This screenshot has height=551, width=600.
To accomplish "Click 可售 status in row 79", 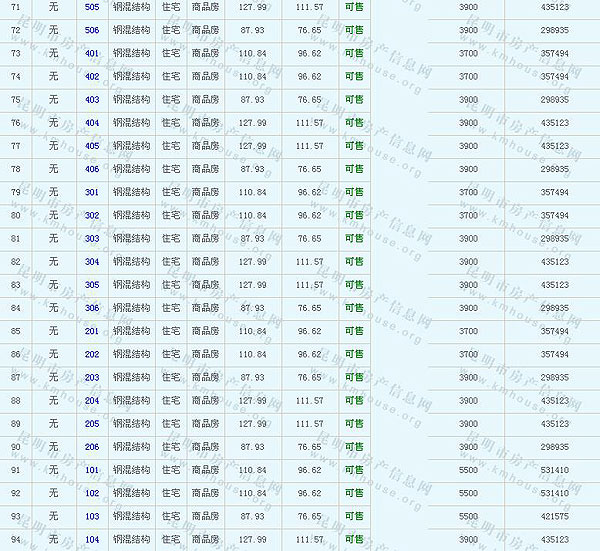I will 354,192.
